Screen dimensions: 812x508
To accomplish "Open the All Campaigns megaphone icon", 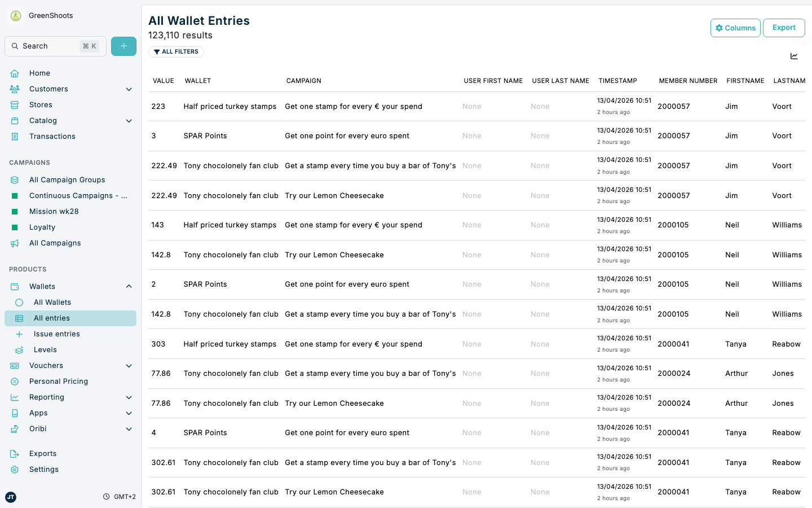I will click(x=14, y=243).
